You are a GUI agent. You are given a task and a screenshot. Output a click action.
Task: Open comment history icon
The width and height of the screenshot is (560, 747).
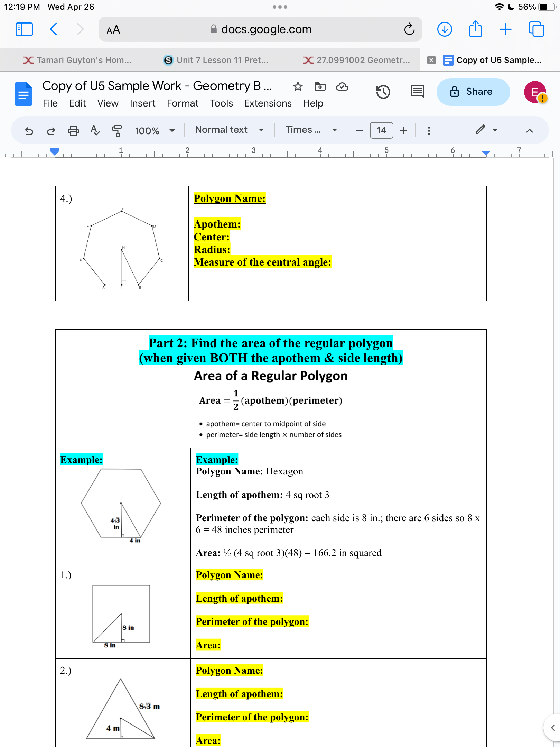point(417,92)
